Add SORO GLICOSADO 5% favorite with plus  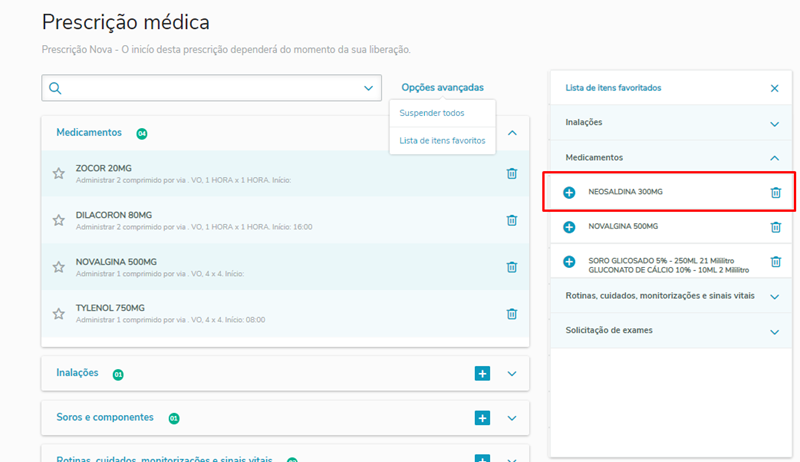tap(569, 262)
